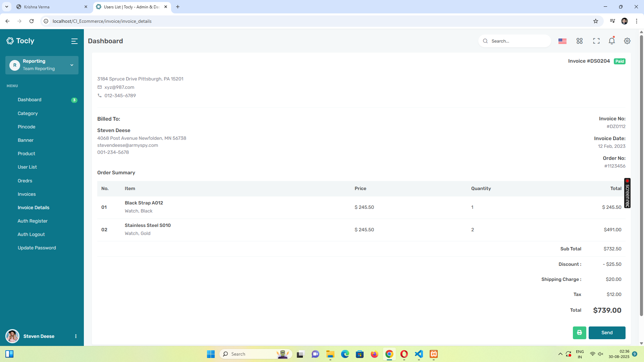
Task: Open User List menu item
Action: pos(27,167)
